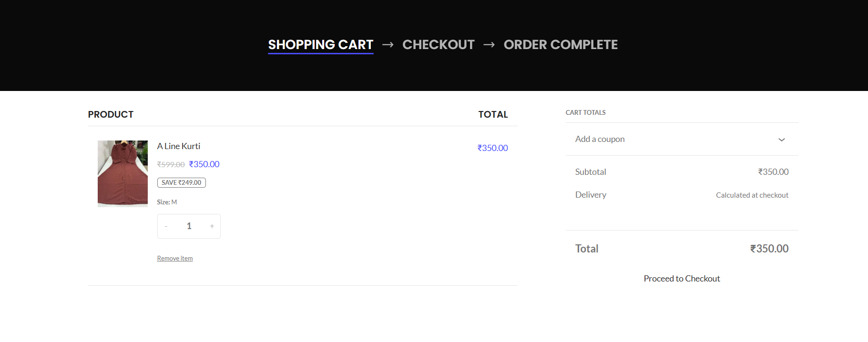Click the Calculated at checkout delivery text

[752, 195]
